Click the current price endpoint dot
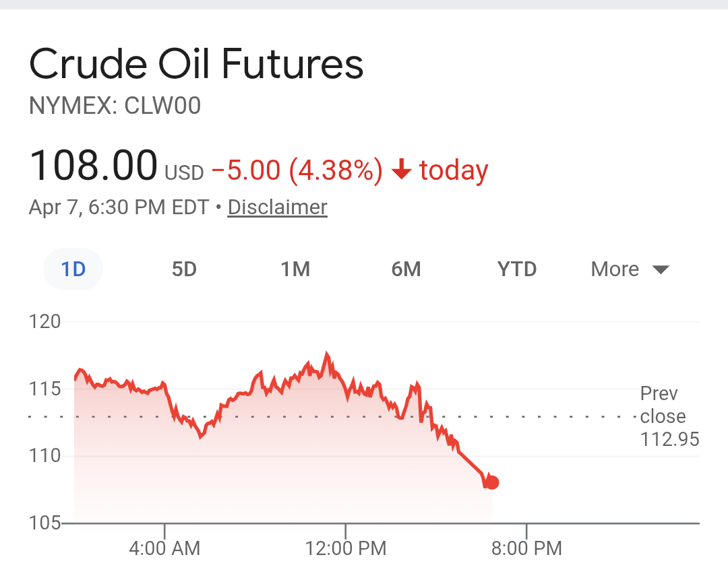The width and height of the screenshot is (728, 584). point(492,482)
